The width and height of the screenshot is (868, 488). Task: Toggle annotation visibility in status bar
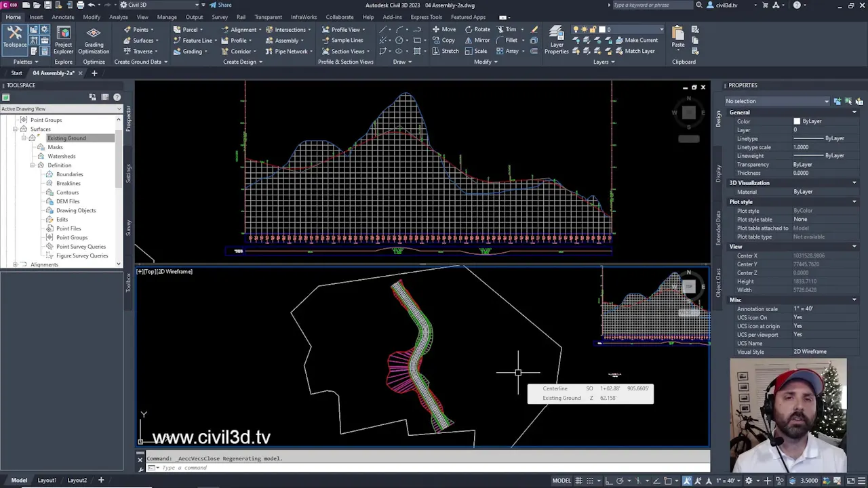click(688, 481)
